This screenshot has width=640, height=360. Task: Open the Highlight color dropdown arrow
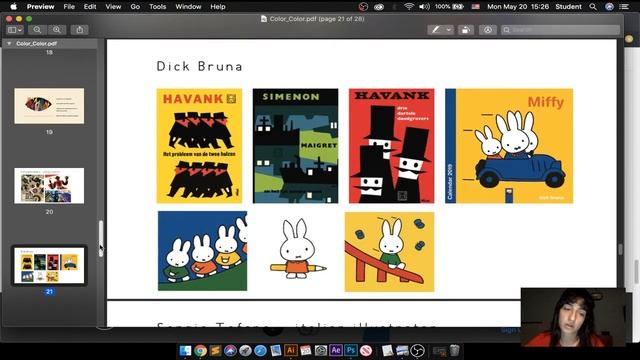449,30
